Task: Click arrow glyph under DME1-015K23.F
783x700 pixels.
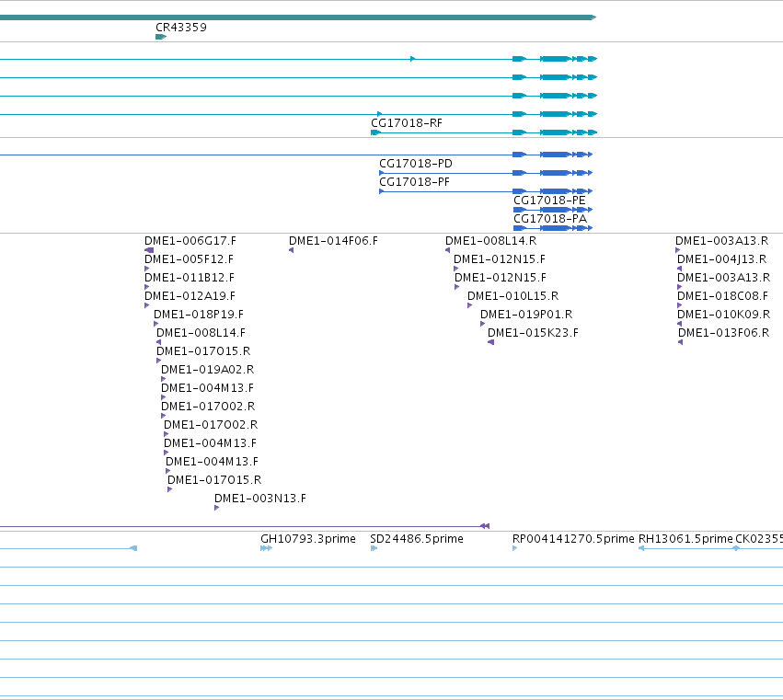Action: point(491,342)
